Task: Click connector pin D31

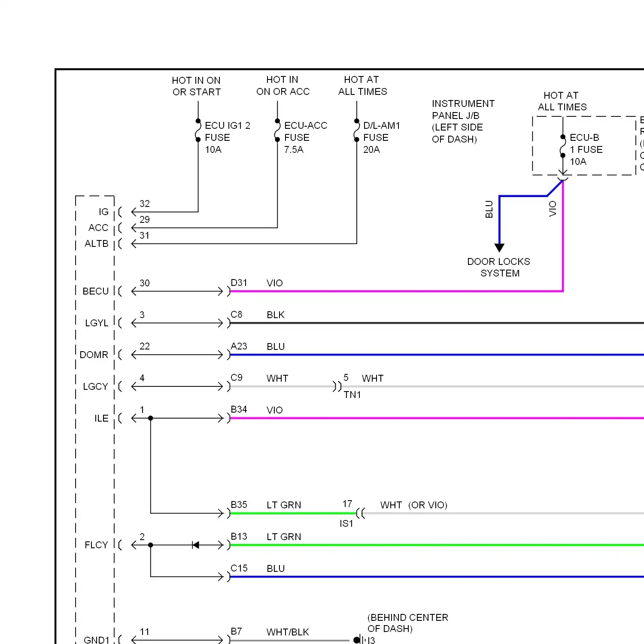Action: click(x=239, y=283)
